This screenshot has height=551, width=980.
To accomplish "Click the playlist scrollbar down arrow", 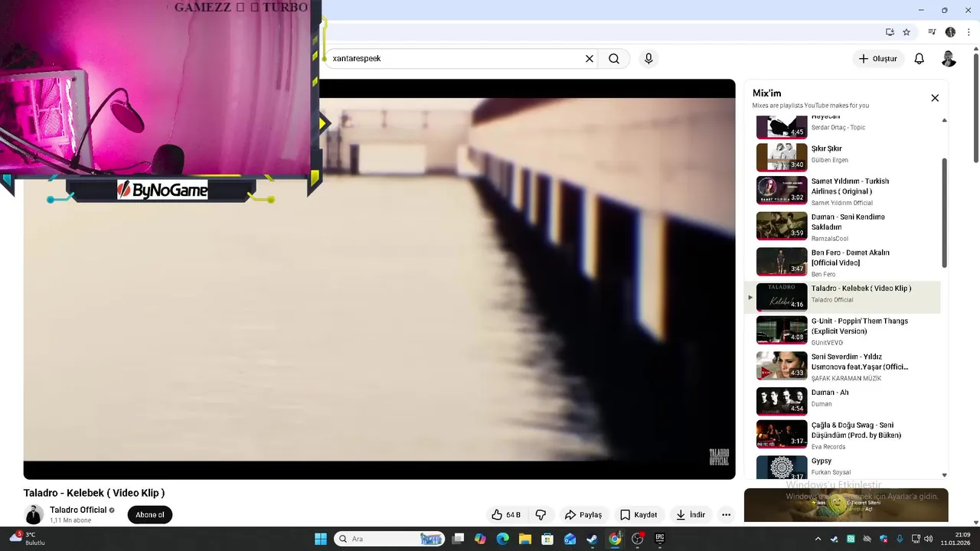I will pos(944,475).
